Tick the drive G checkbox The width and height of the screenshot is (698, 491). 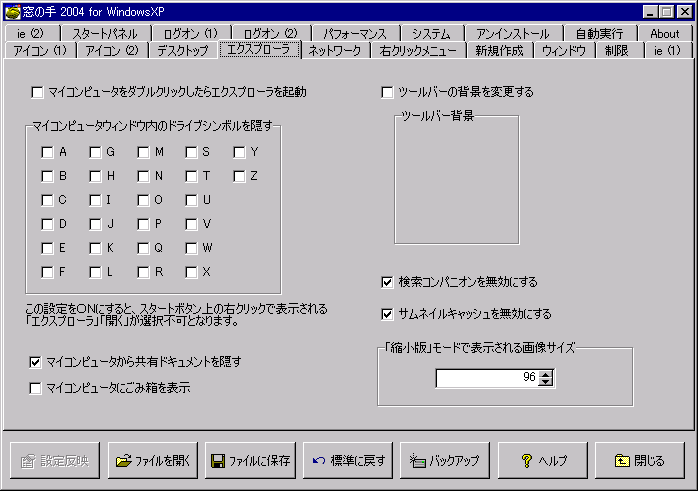[95, 152]
